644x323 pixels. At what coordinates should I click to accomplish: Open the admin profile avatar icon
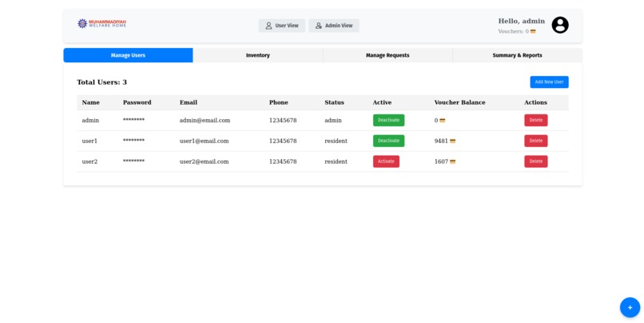pyautogui.click(x=560, y=25)
